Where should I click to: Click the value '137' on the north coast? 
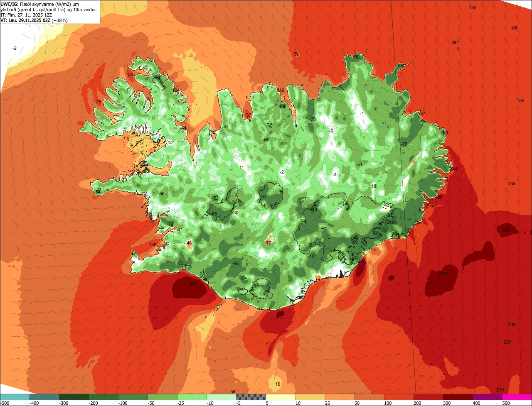point(247,115)
